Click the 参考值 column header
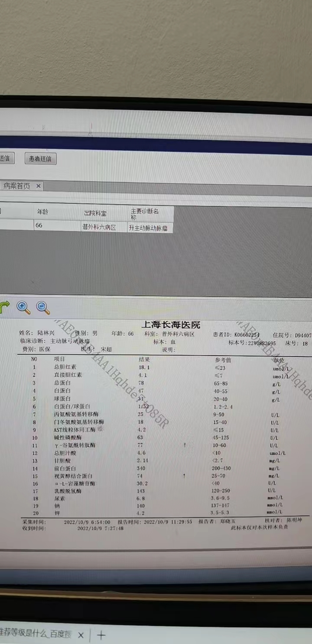Viewport: 312px width, 644px height. point(223,360)
